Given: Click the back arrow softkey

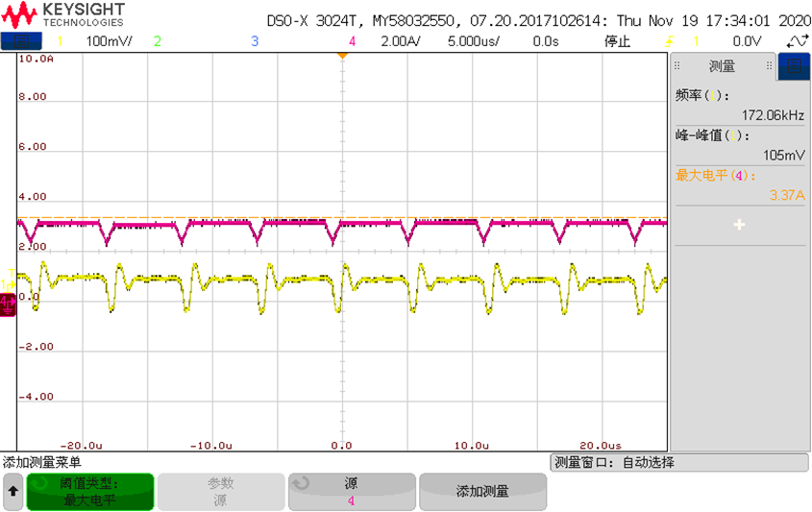Looking at the screenshot, I should 12,491.
